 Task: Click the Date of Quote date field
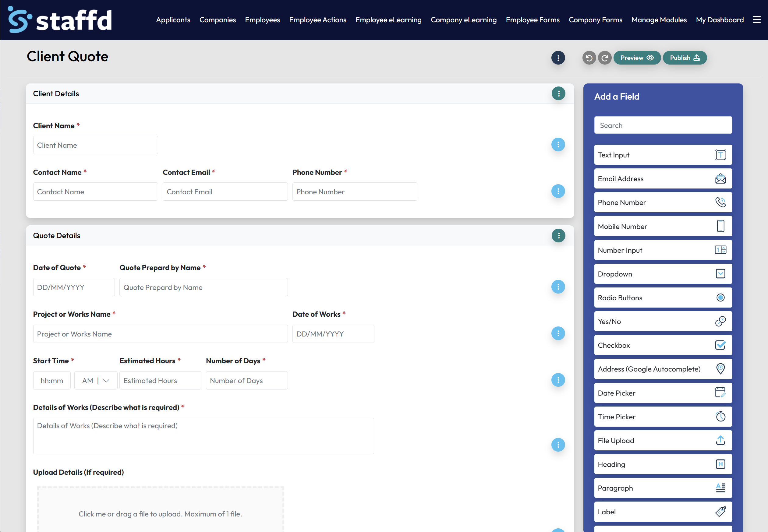74,287
